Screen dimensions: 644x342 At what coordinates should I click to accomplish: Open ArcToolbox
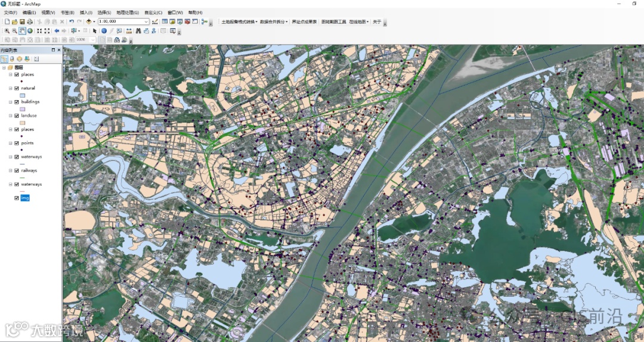pos(187,21)
